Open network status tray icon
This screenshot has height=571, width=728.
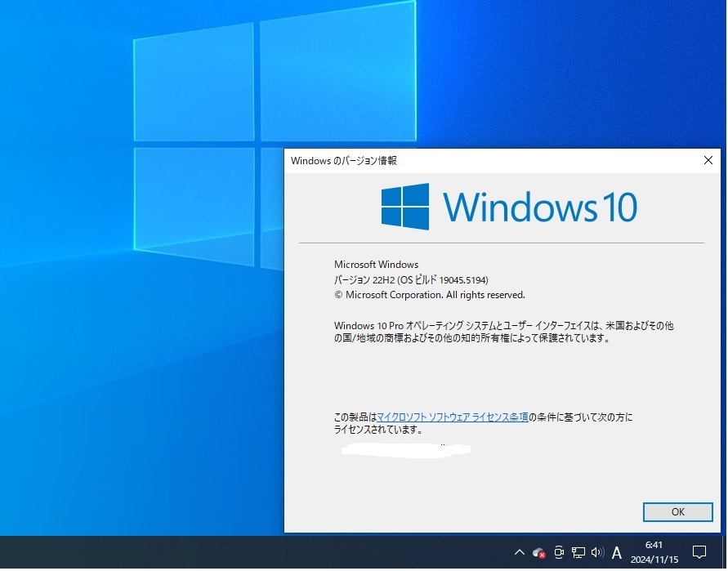[x=578, y=552]
